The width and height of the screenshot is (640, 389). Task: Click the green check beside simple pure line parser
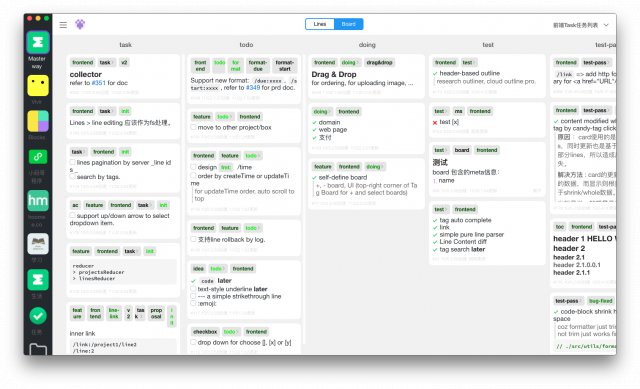435,235
